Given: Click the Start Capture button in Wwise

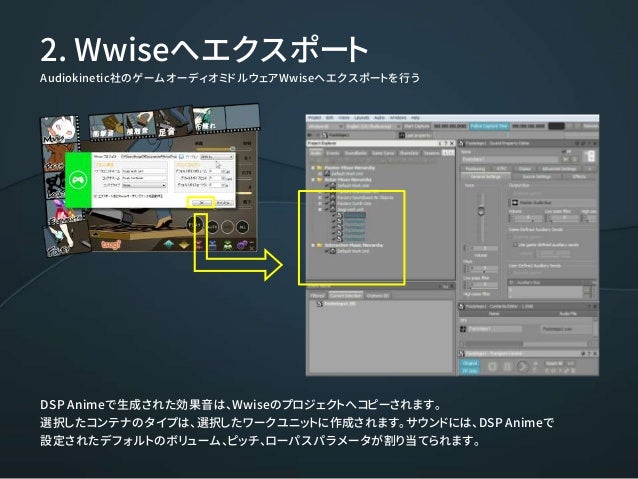Looking at the screenshot, I should (x=417, y=127).
